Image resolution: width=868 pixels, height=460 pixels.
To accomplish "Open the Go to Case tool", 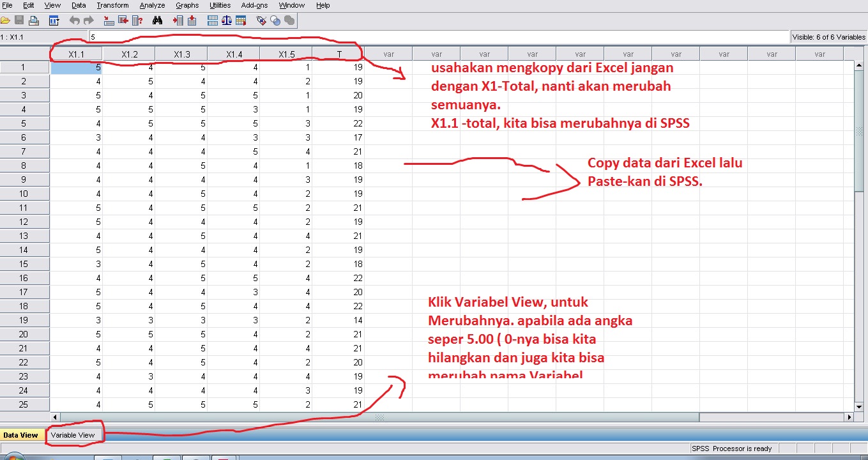I will (109, 20).
